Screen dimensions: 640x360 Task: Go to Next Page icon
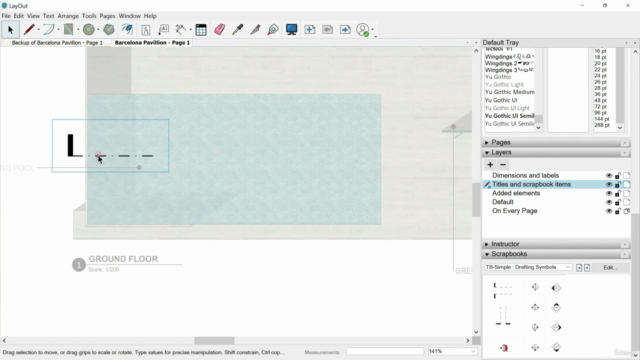pyautogui.click(x=345, y=29)
